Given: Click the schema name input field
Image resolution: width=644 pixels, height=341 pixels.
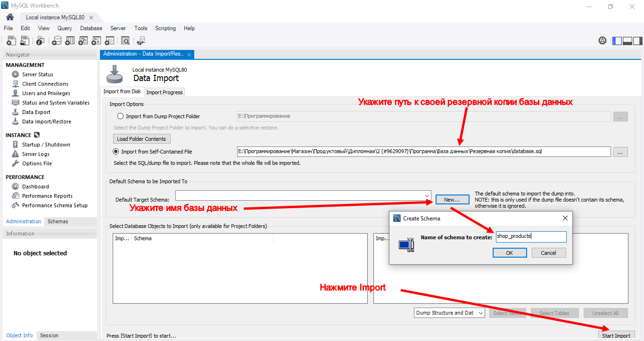Looking at the screenshot, I should (531, 236).
